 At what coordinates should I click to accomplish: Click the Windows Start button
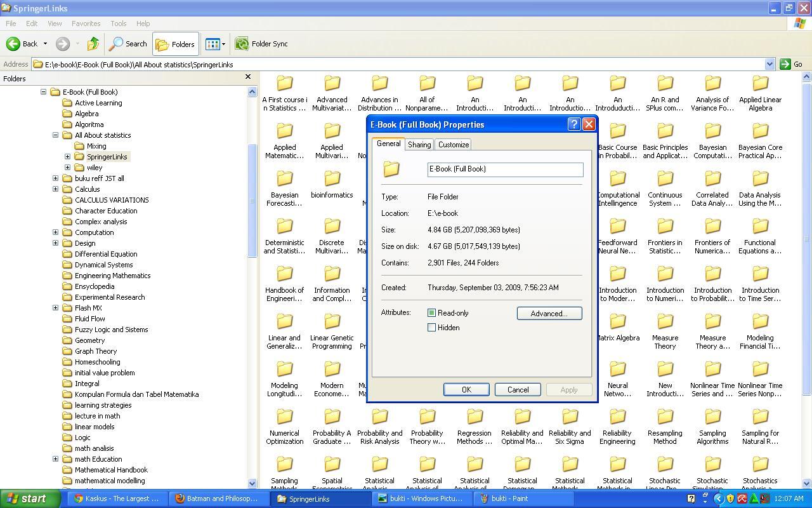point(32,498)
